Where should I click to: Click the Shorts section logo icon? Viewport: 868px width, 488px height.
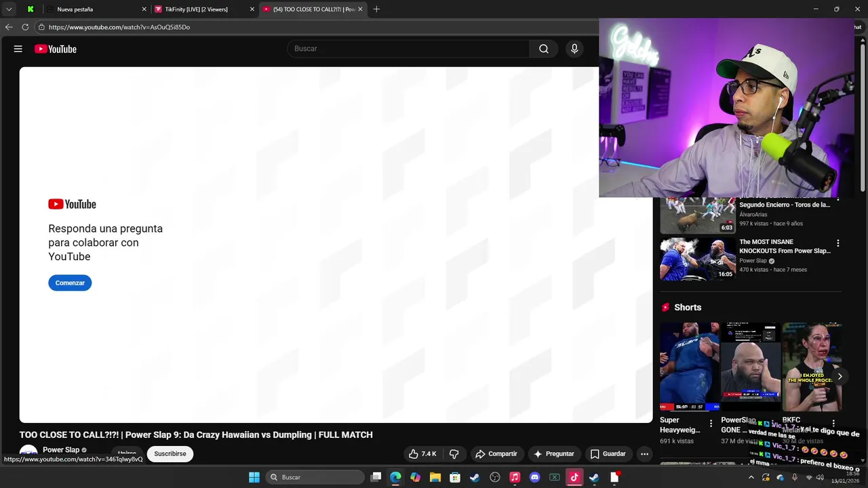[665, 307]
